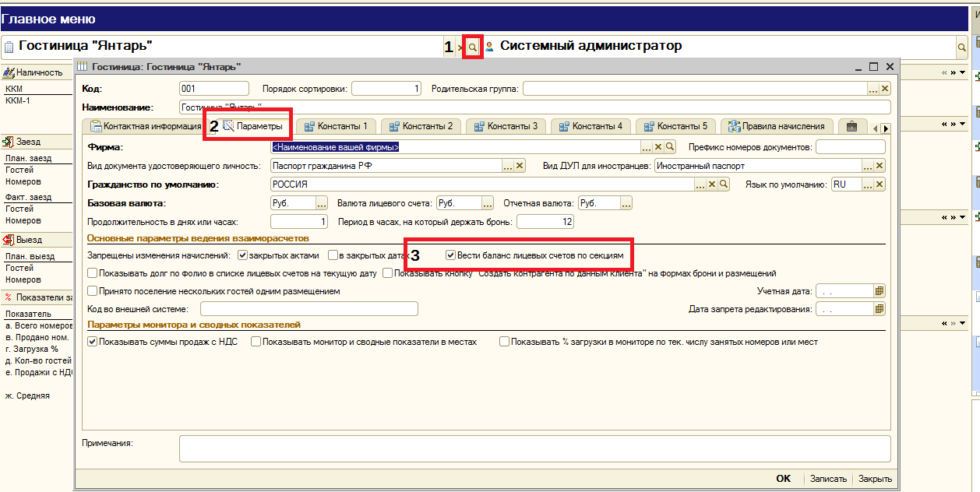The image size is (980, 492).
Task: Toggle в закрытых датах checkbox
Action: point(333,255)
